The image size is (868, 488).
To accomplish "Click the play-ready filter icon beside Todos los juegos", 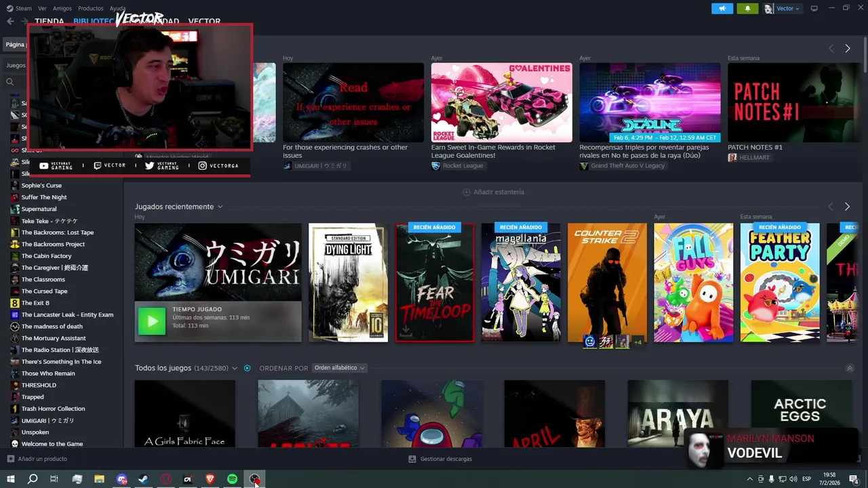I will [248, 368].
